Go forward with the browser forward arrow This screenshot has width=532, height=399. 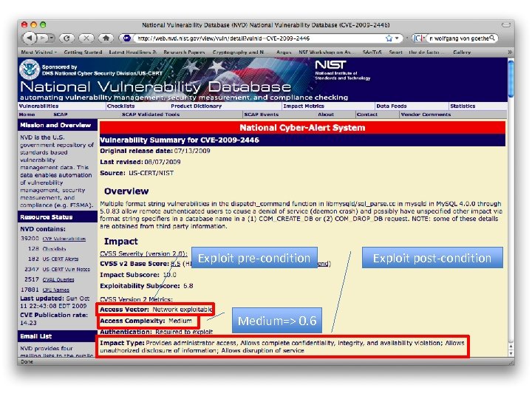(42, 38)
